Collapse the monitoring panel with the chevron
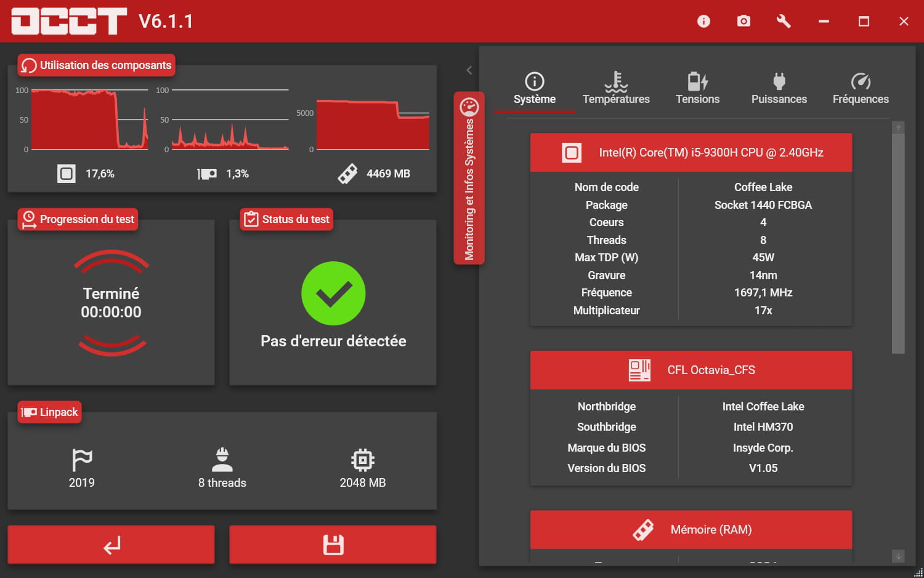This screenshot has width=924, height=578. [x=469, y=70]
